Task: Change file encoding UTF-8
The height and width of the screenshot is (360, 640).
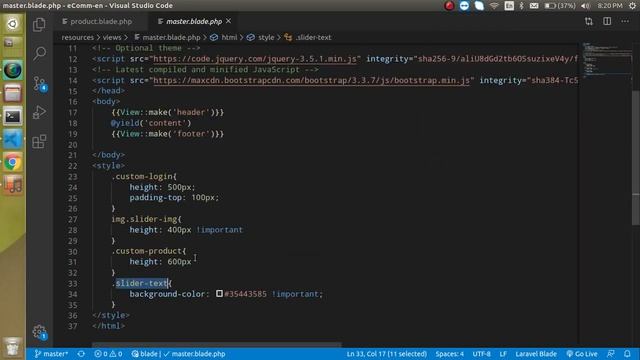Action: [481, 354]
